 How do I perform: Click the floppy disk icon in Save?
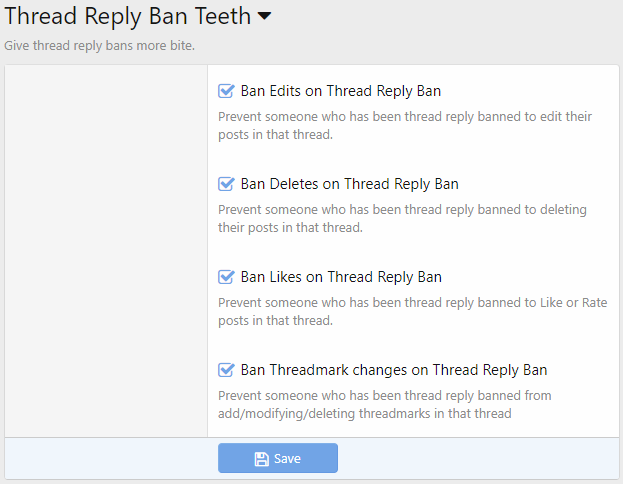[261, 459]
